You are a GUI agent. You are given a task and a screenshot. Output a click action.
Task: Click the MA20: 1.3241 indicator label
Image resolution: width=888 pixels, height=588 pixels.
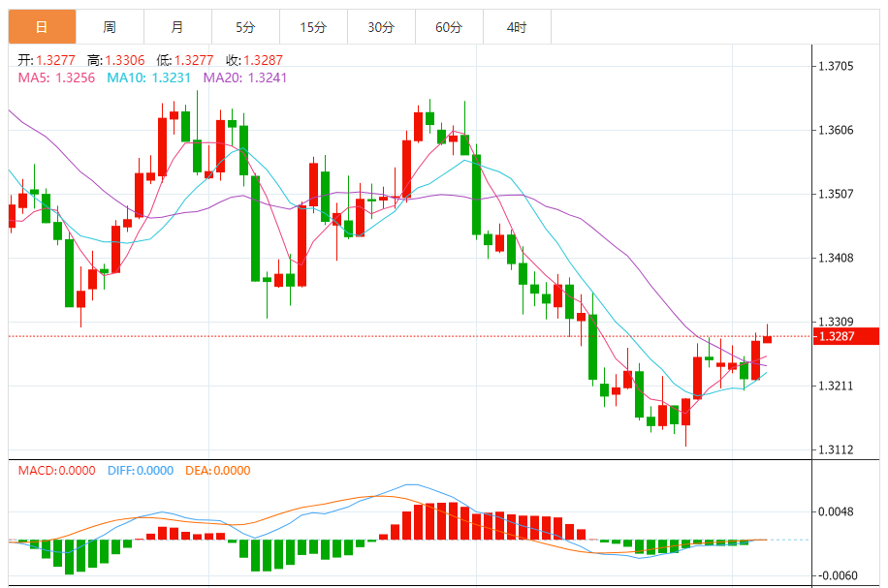pos(245,77)
